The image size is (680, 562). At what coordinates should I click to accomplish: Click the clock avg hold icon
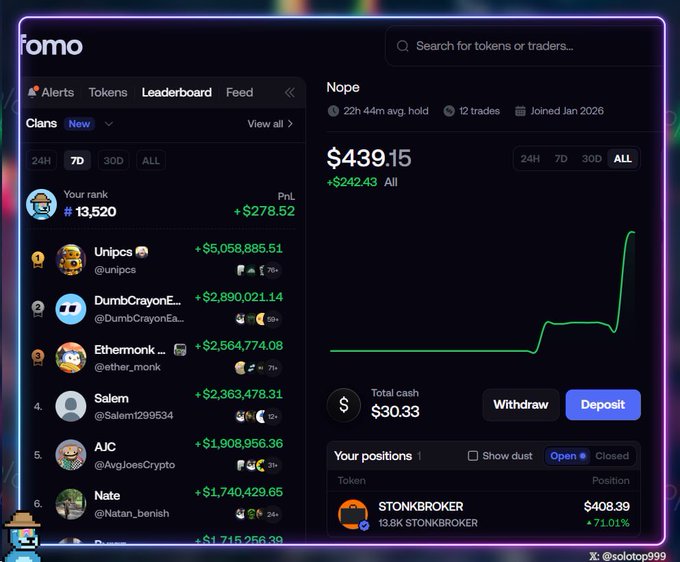pyautogui.click(x=333, y=111)
